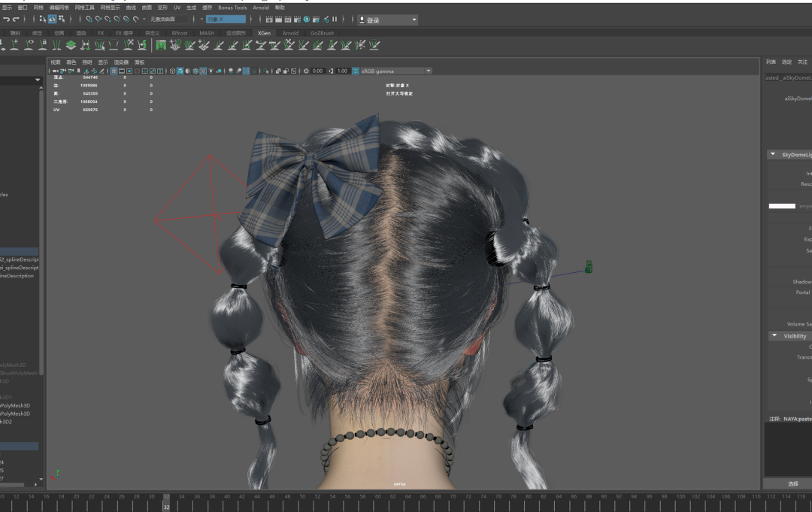Toggle the resolution gate icon
Screen dimensions: 812x512
129,71
